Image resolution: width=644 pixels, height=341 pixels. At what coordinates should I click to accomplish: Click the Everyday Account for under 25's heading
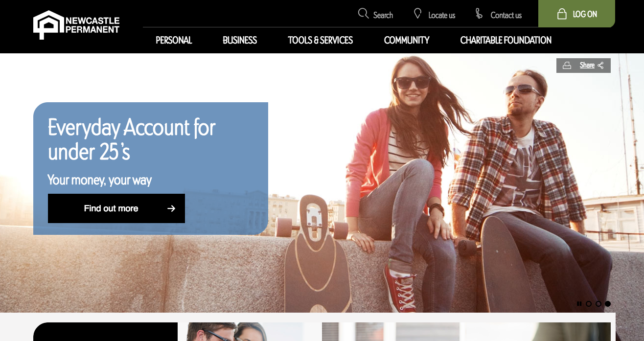[x=132, y=139]
